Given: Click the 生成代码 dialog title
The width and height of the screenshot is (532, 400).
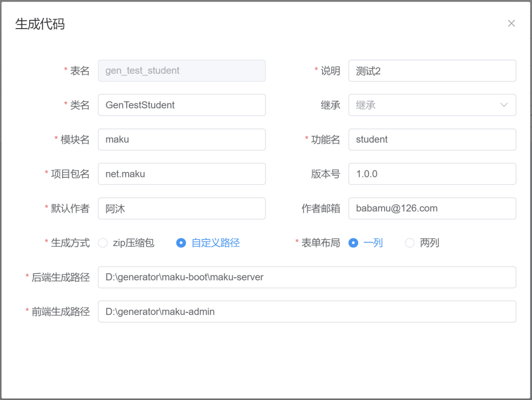Looking at the screenshot, I should 40,24.
